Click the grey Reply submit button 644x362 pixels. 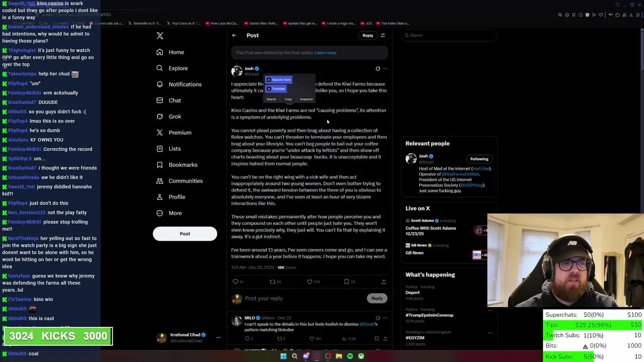(x=377, y=299)
